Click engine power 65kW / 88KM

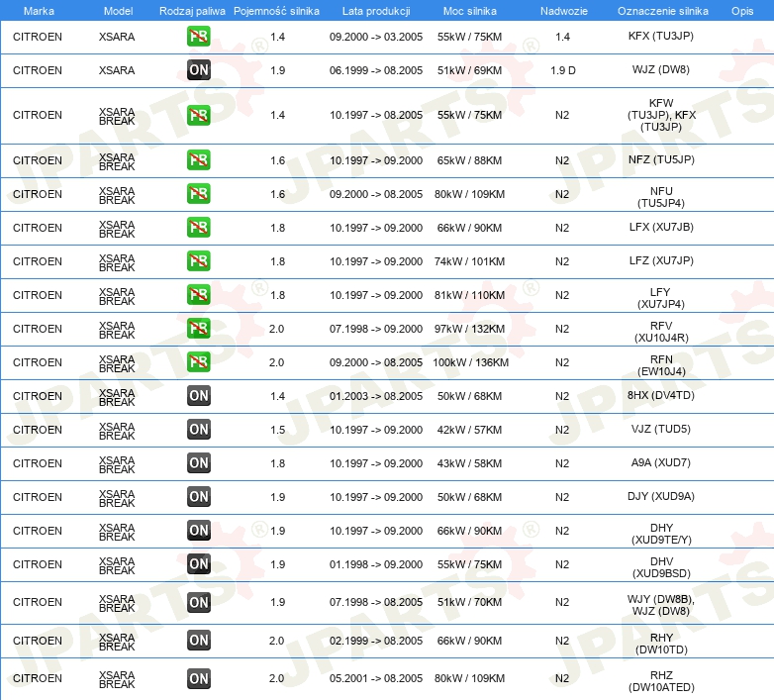469,160
